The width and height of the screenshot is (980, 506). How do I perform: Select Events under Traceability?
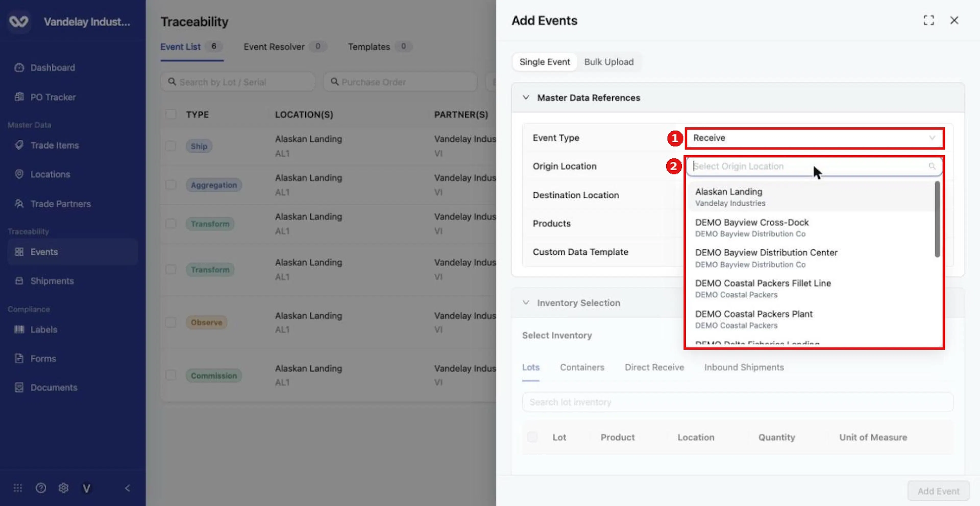(72, 252)
